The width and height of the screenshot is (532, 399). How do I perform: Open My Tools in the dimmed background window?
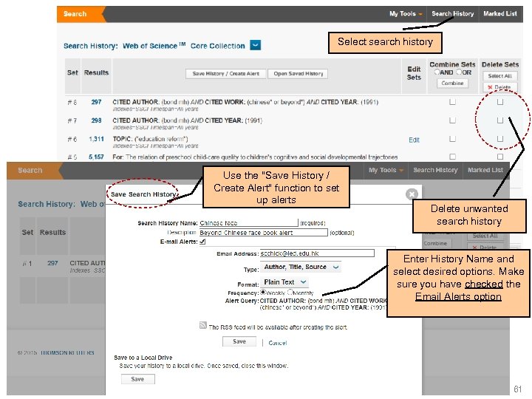[386, 171]
